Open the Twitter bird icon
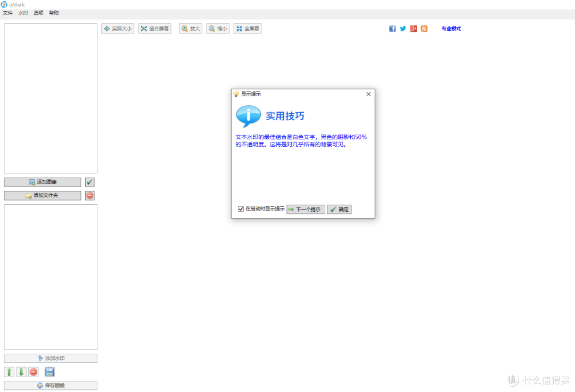Image resolution: width=575 pixels, height=392 pixels. (403, 29)
